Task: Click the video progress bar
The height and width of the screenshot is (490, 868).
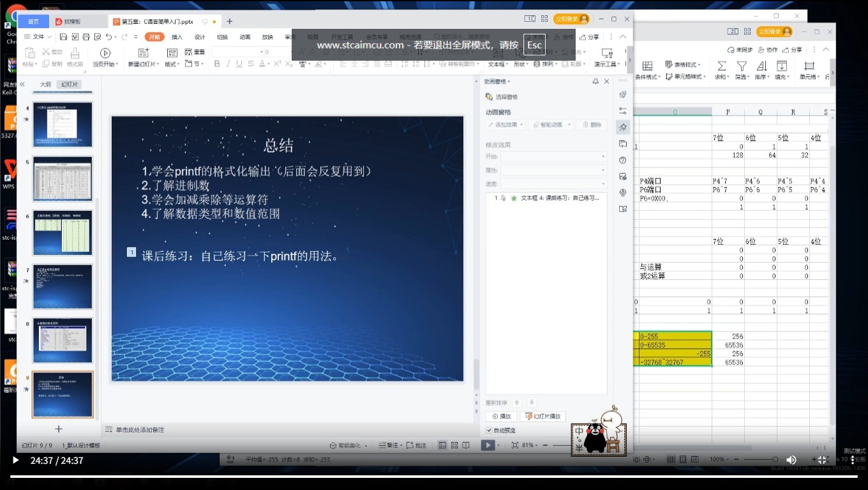Action: [x=433, y=476]
